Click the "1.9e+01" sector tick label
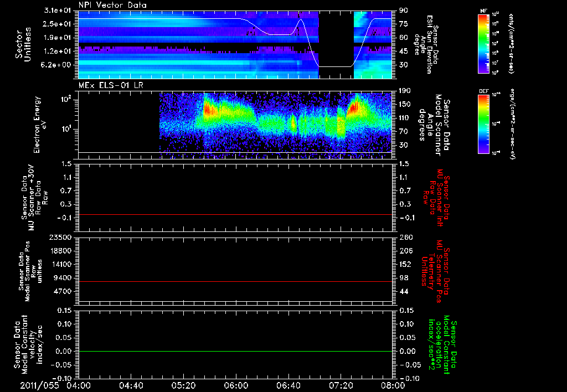This screenshot has width=567, height=392. click(58, 38)
